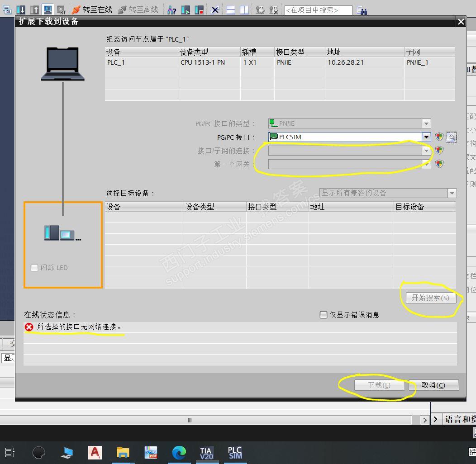Viewport: 476px width, 464px height.
Task: Click the cross-reference X toolbar icon
Action: coord(215,10)
